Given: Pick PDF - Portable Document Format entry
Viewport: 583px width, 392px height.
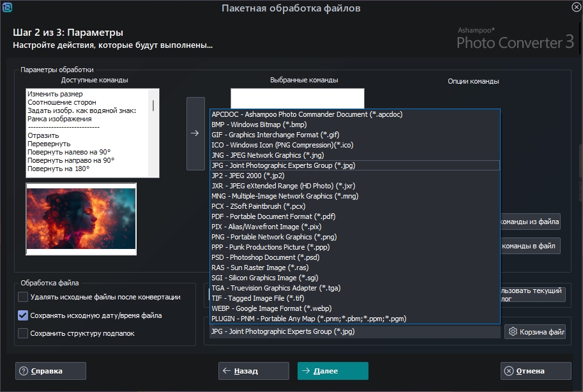Looking at the screenshot, I should click(275, 216).
